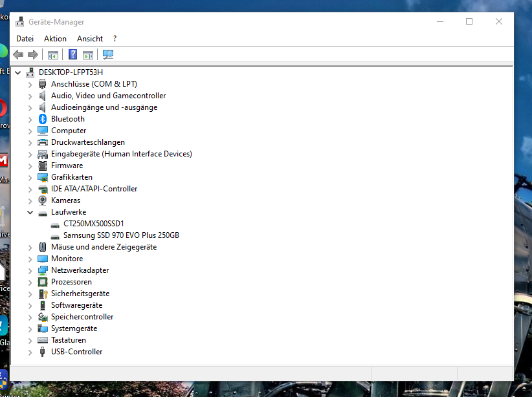Select the Laufwerke label
The image size is (532, 397).
[69, 212]
